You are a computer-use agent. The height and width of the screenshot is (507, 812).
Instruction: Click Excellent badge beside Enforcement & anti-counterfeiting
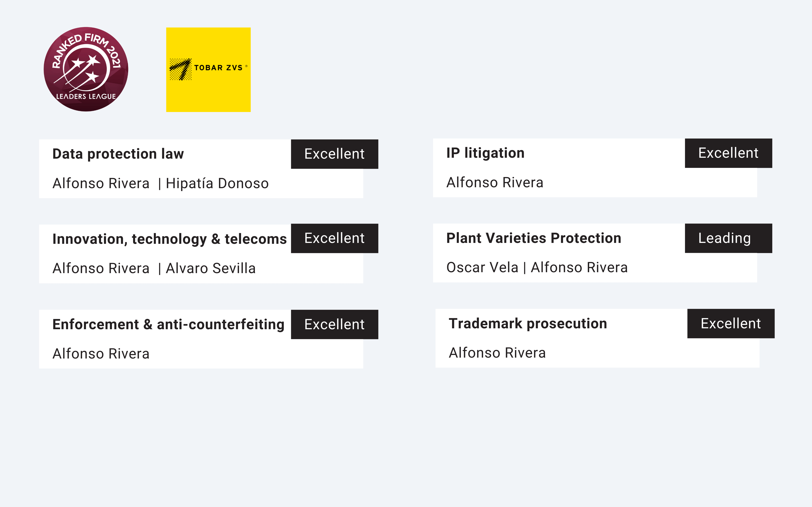pos(334,324)
